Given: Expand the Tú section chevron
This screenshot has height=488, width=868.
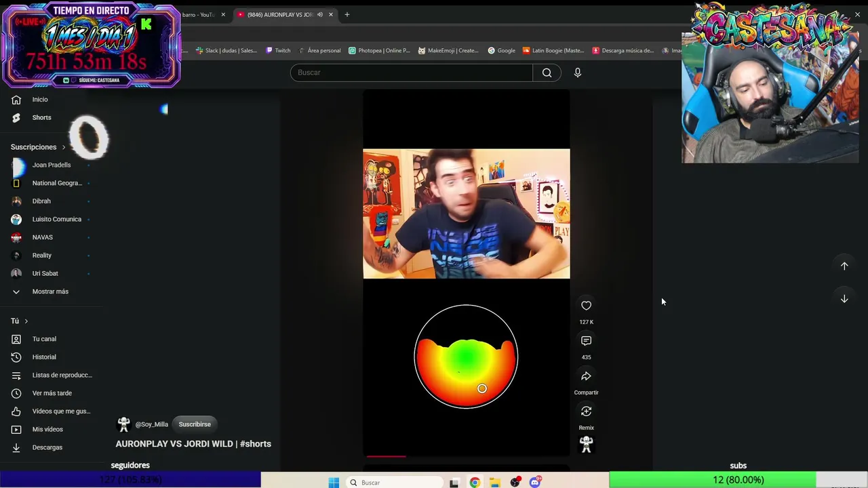Looking at the screenshot, I should point(26,321).
